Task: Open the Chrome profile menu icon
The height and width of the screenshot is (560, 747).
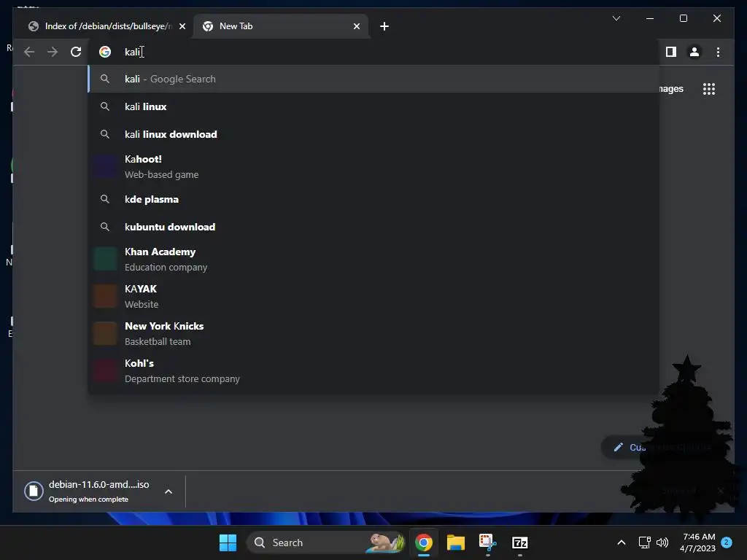Action: coord(694,52)
